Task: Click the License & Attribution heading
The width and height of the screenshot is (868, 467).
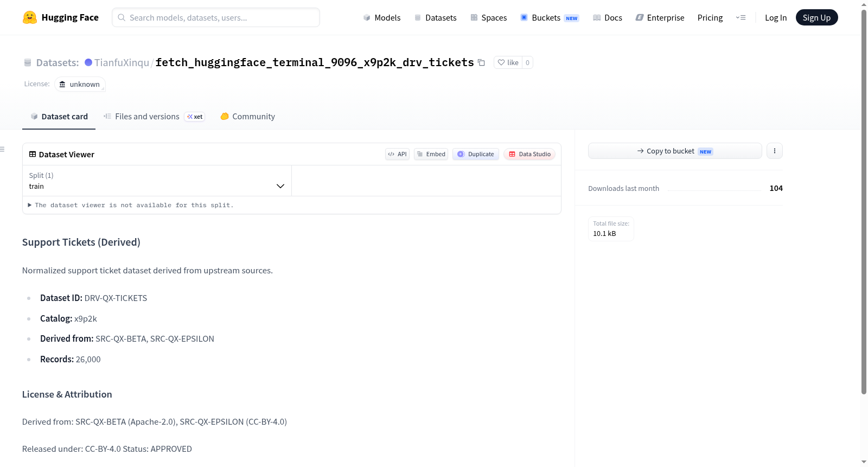Action: tap(67, 394)
